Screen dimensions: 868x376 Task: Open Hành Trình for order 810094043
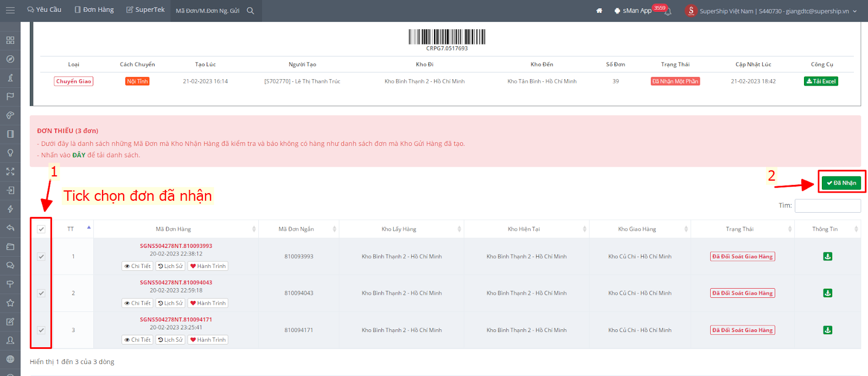pos(208,303)
